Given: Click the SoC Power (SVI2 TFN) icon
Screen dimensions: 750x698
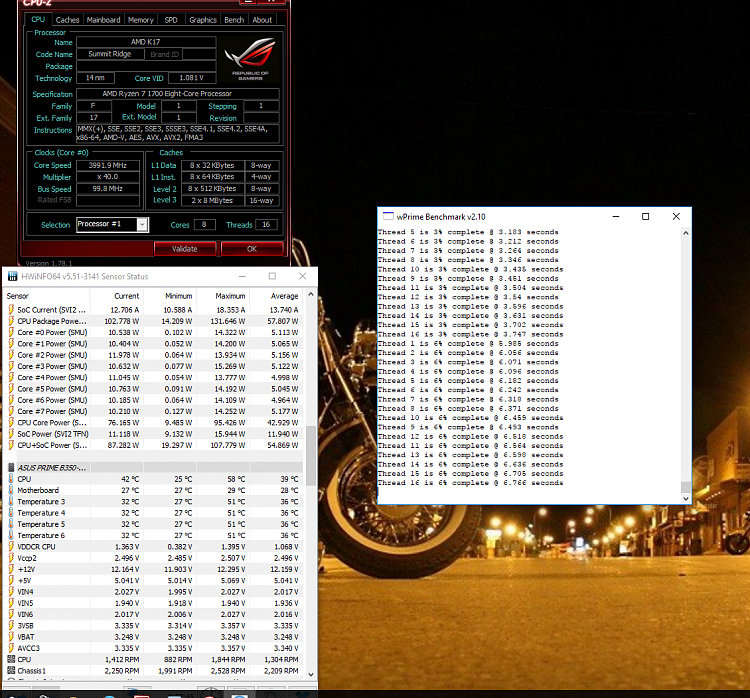Looking at the screenshot, I should [x=11, y=434].
